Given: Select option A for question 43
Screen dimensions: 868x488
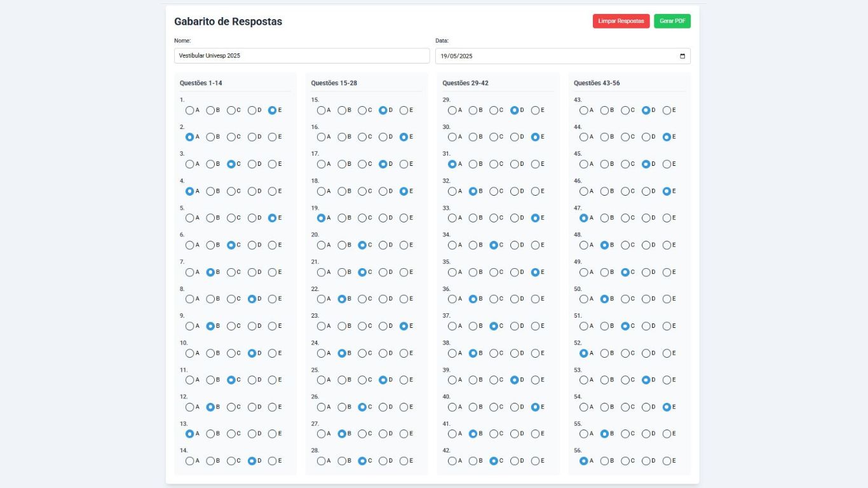Looking at the screenshot, I should tap(583, 110).
